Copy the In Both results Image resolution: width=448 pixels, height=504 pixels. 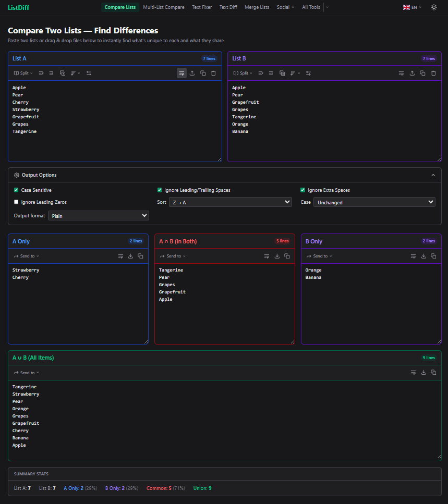(287, 256)
